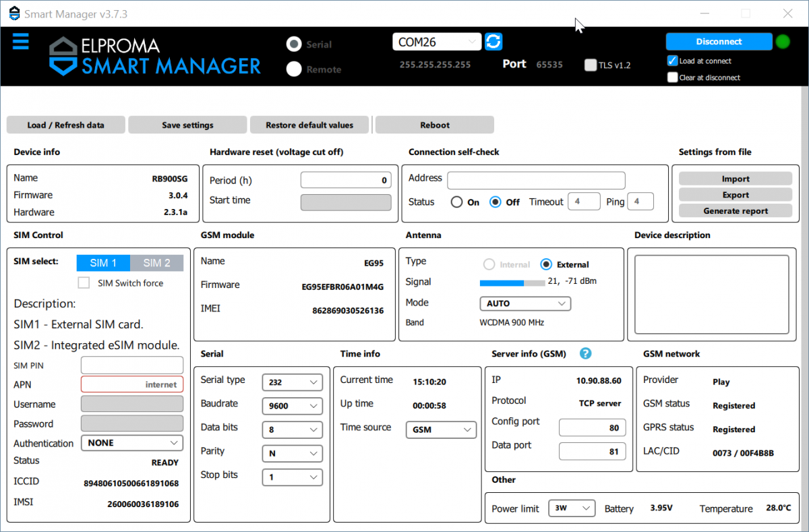Viewport: 809px width, 532px height.
Task: Open the Baudrate dropdown
Action: click(292, 406)
